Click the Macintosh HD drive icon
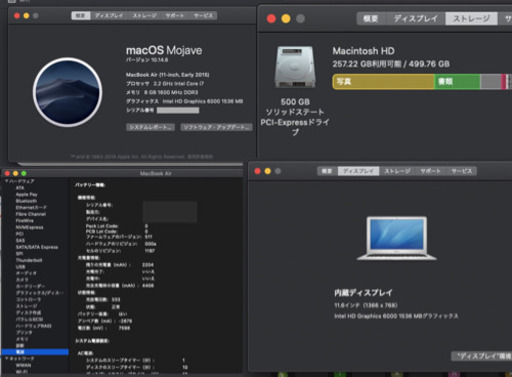Image resolution: width=512 pixels, height=377 pixels. click(295, 67)
